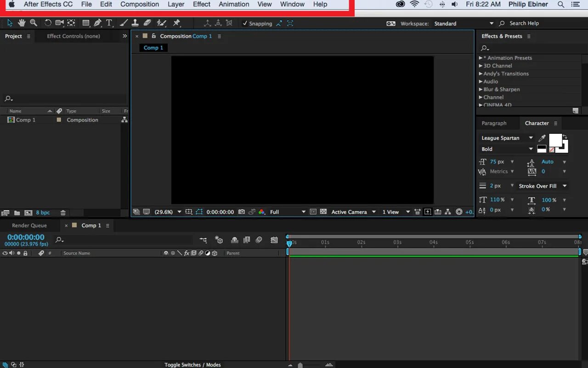The height and width of the screenshot is (368, 588).
Task: Toggle Region of Interest in viewer
Action: click(313, 212)
